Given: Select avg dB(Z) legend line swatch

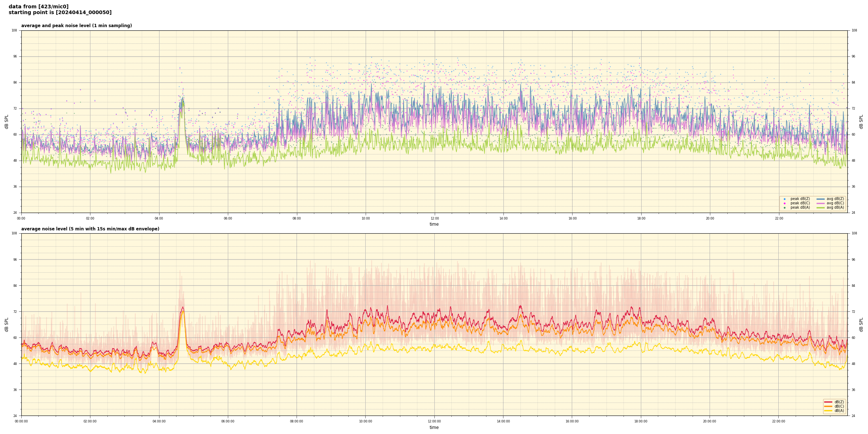Looking at the screenshot, I should (x=820, y=199).
